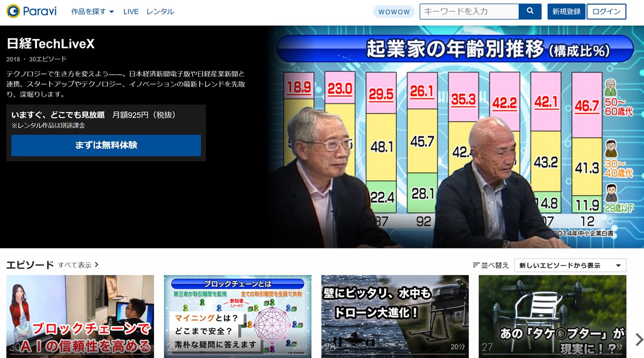Viewport: 644px width, 358px height.
Task: Open episode 27 タケ○プター thumbnail
Action: [x=552, y=316]
